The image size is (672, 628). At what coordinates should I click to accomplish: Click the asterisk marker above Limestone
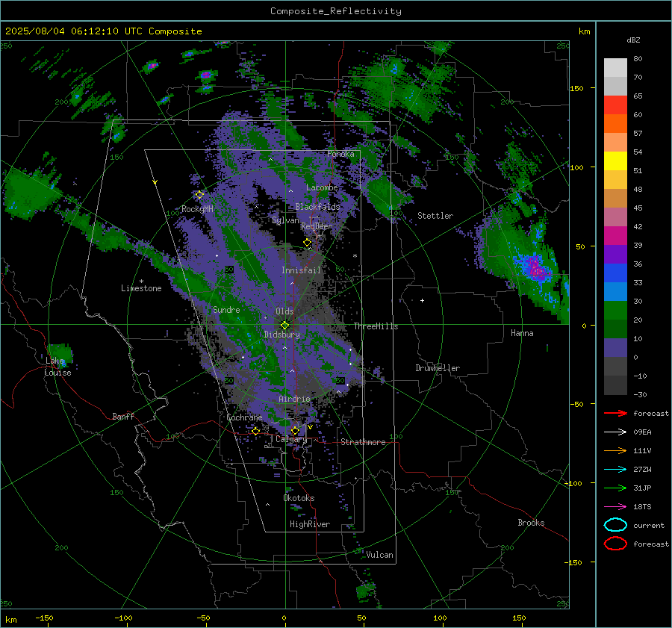pos(141,282)
